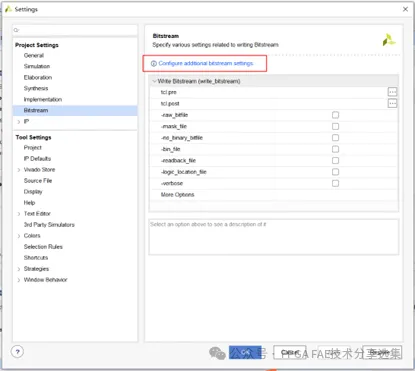Screen dimensions: 415x371
Task: Enable the -readback_file checkbox
Action: 335,160
